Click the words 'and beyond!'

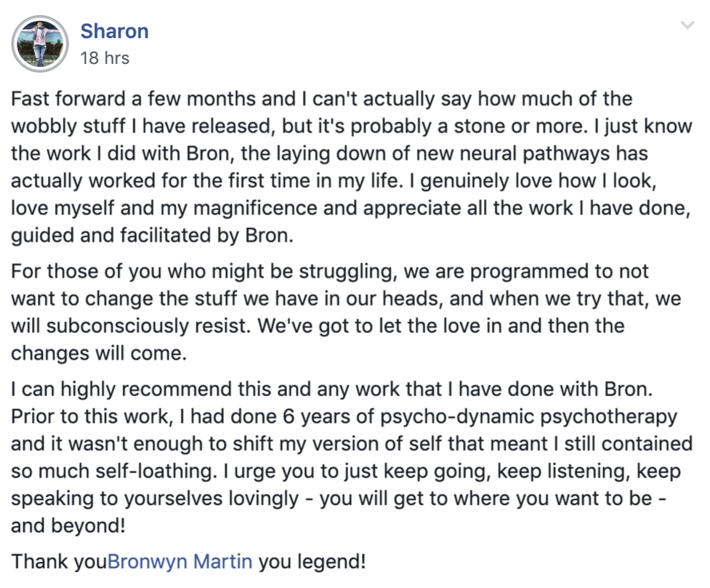click(68, 525)
